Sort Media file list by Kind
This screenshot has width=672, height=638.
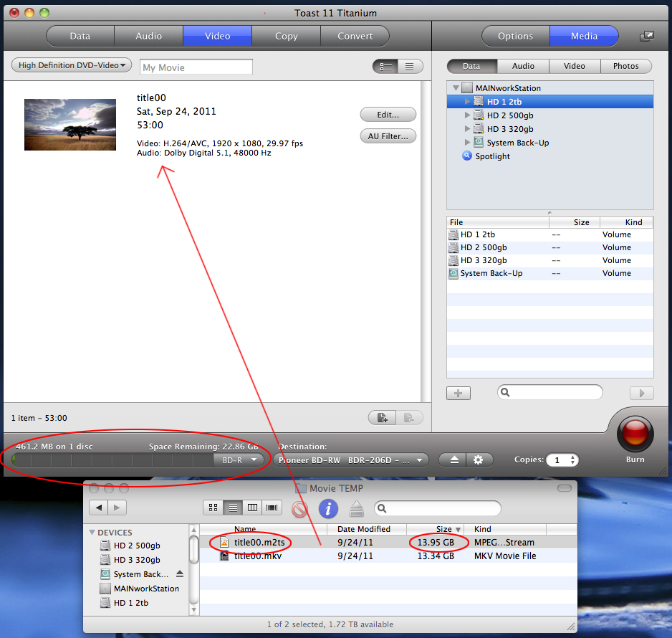pos(627,222)
